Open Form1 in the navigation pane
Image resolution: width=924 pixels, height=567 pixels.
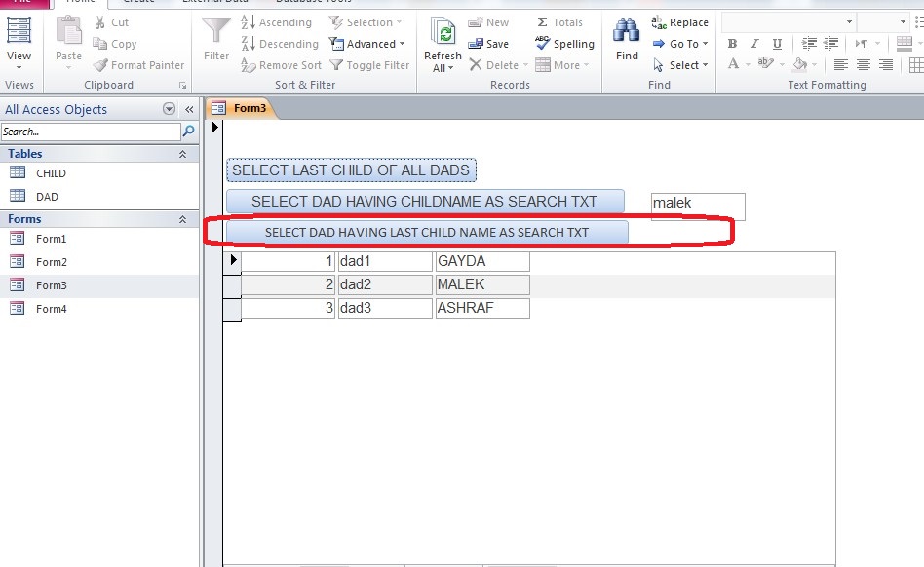pyautogui.click(x=51, y=239)
